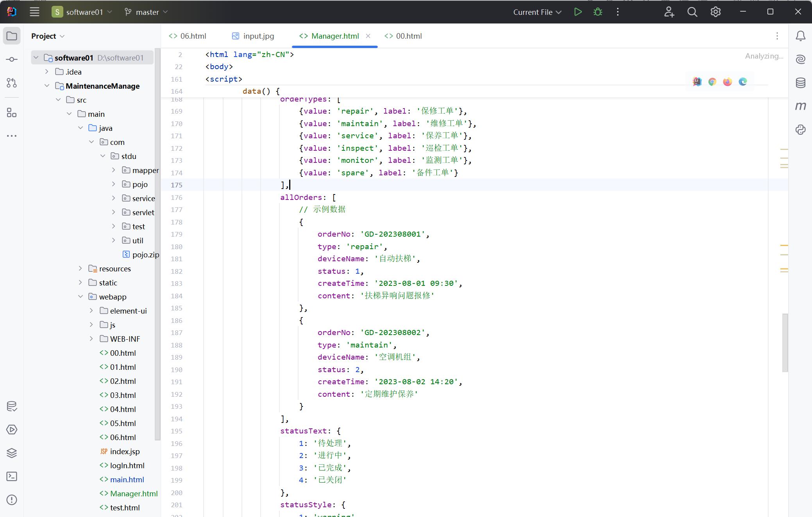Open the Problems tool window
This screenshot has width=812, height=517.
pyautogui.click(x=12, y=500)
